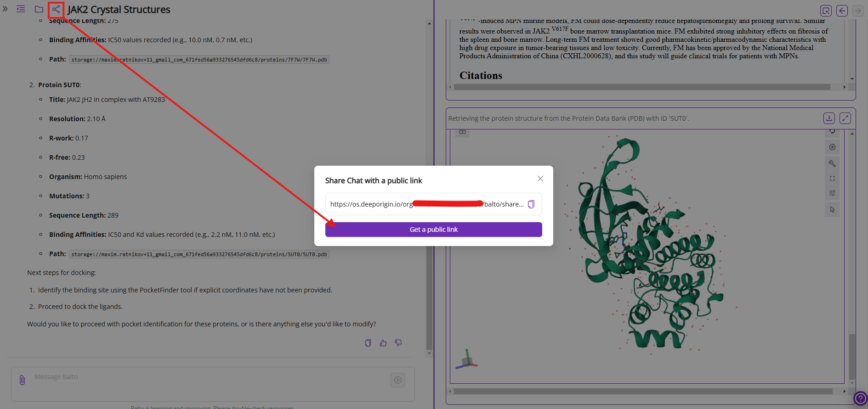868x409 pixels.
Task: Expand the protein viewer fullscreen
Action: [845, 118]
